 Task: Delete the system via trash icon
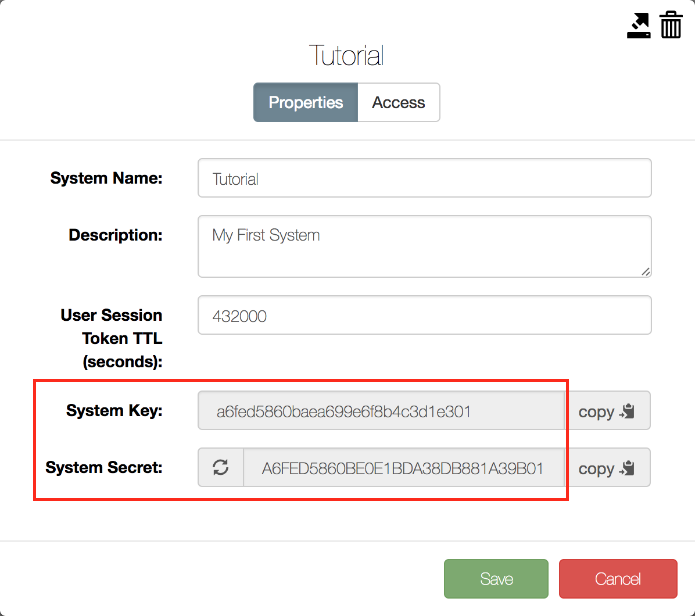coord(671,25)
